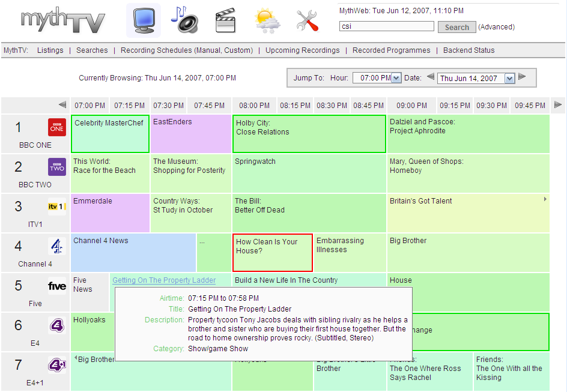This screenshot has height=392, width=567.
Task: Select Friends: The One Where Ross Says Rachel
Action: (430, 373)
